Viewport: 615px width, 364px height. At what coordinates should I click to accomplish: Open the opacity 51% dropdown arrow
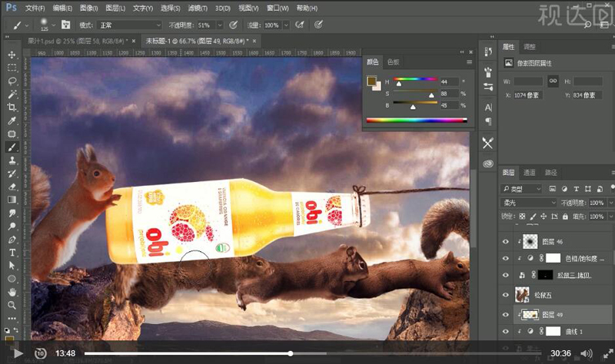pos(220,25)
